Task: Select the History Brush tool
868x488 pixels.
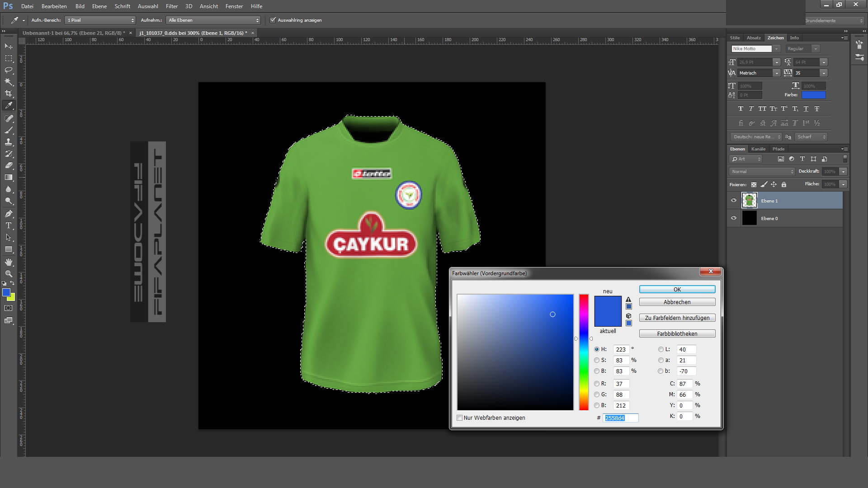Action: pos(9,154)
